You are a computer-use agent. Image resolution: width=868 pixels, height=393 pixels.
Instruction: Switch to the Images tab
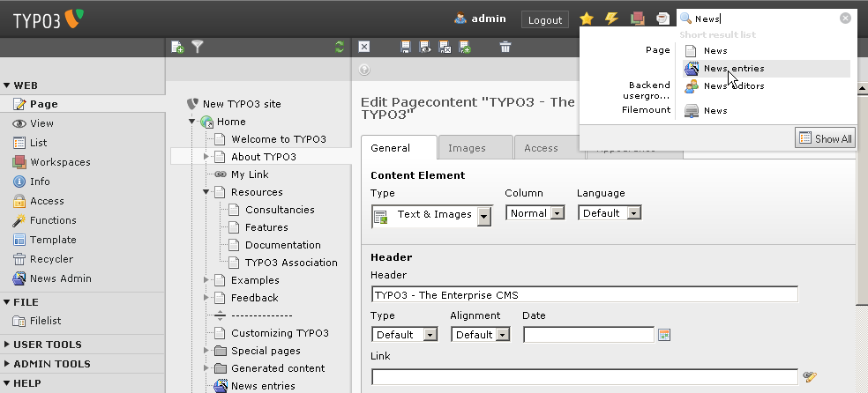click(x=475, y=148)
